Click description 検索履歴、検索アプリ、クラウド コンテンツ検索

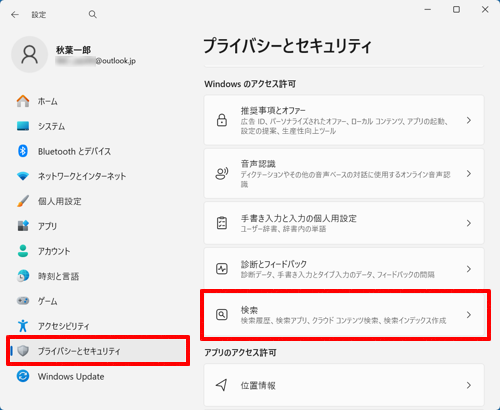coord(343,321)
